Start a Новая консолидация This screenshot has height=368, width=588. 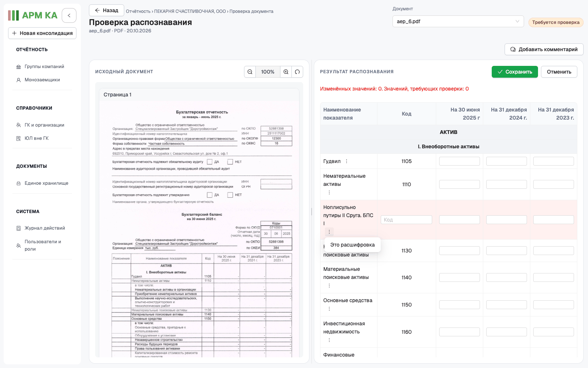[x=42, y=33]
